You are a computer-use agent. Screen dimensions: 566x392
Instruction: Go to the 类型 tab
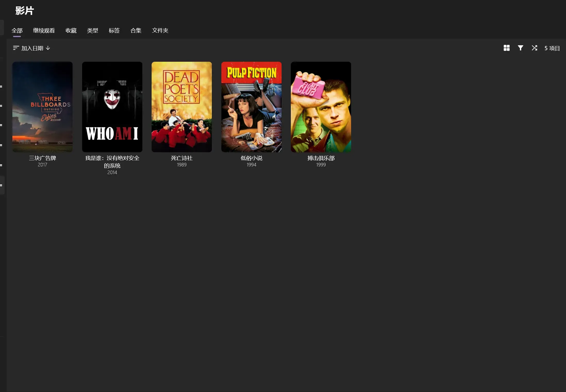pos(93,31)
